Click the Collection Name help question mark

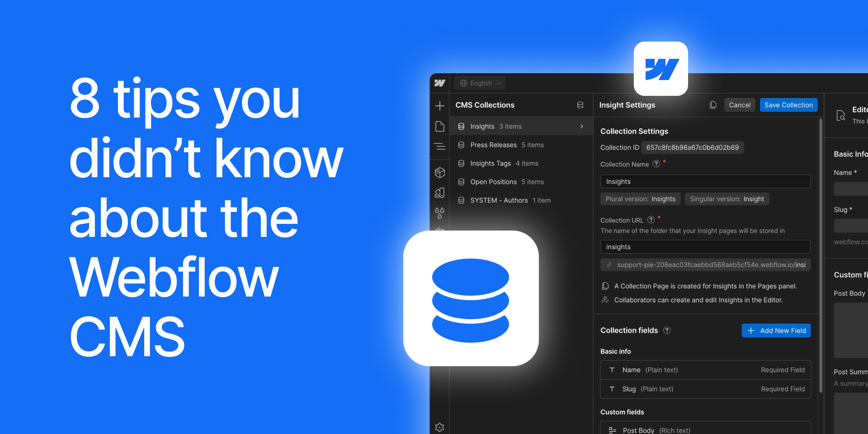pos(656,164)
